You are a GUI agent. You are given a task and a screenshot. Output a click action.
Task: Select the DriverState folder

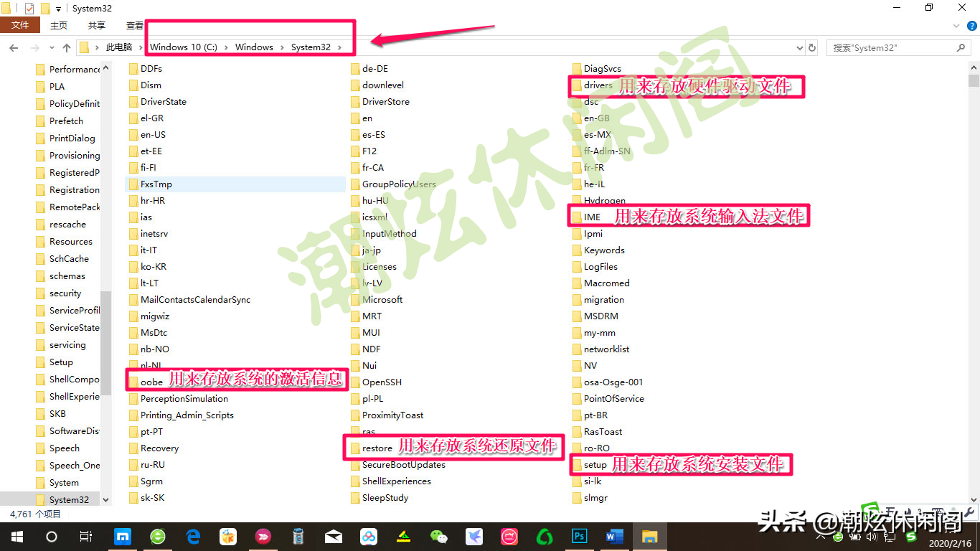(x=164, y=102)
